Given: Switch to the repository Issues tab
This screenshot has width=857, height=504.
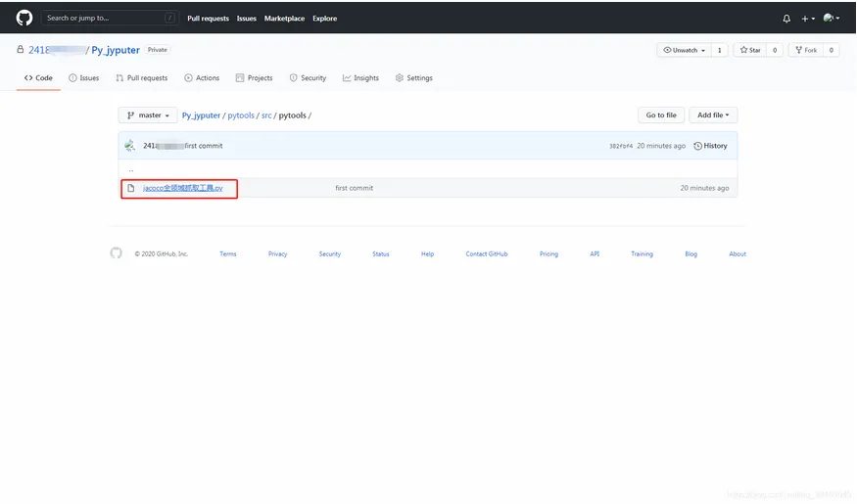Looking at the screenshot, I should tap(83, 78).
